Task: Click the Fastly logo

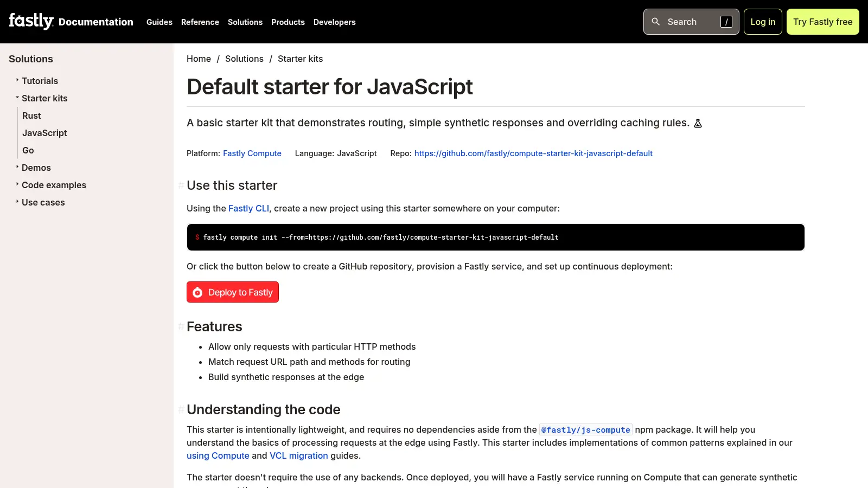Action: coord(31,21)
